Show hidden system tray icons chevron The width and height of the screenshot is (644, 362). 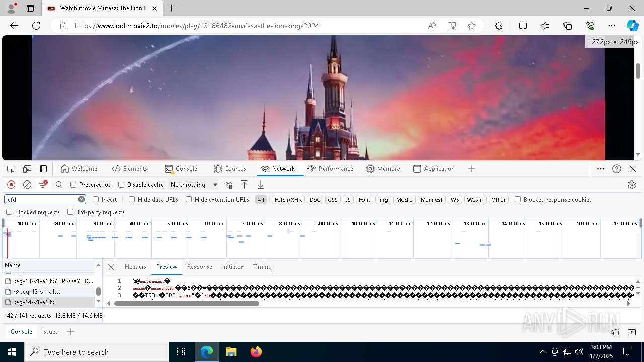coord(542,352)
